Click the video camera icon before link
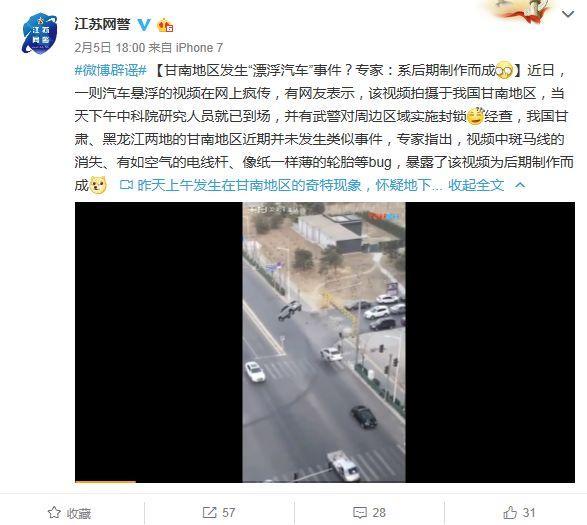The image size is (587, 525). coord(126,185)
